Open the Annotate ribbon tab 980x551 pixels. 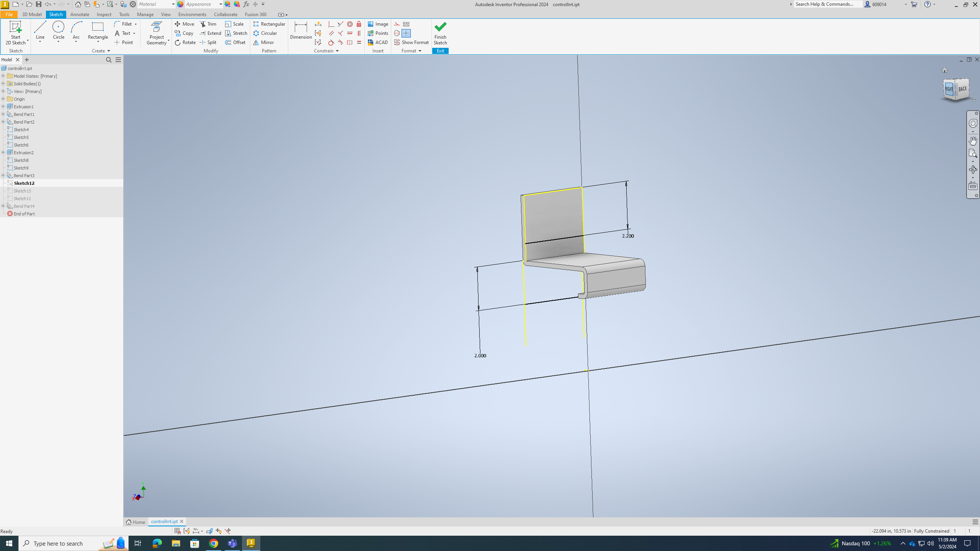coord(80,15)
